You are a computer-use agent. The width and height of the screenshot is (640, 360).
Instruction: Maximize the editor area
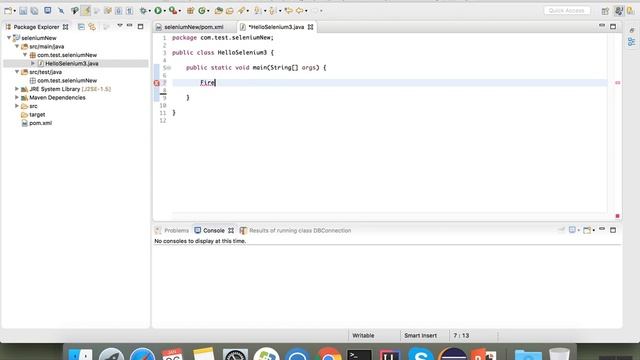tap(613, 27)
